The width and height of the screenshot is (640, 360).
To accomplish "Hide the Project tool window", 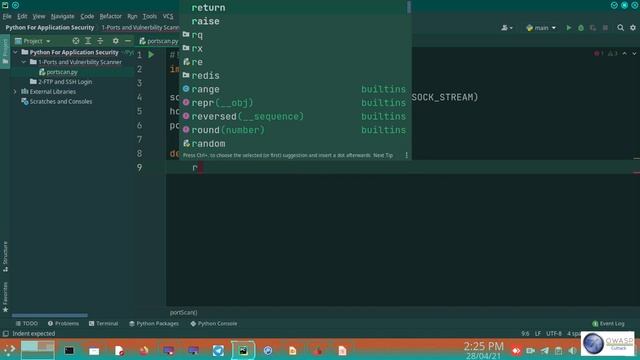I will coord(128,41).
